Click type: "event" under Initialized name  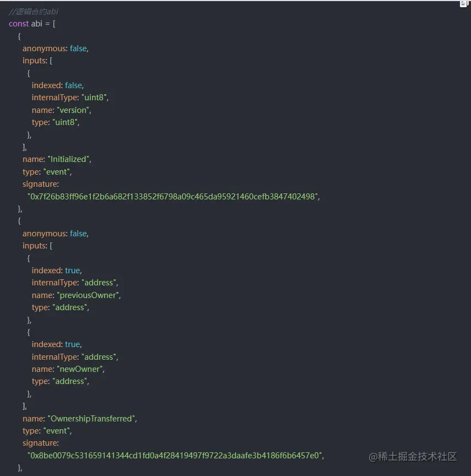coord(47,172)
